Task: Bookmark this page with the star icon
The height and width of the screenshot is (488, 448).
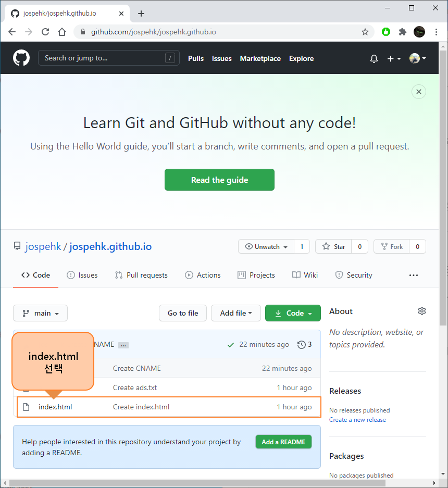Action: pyautogui.click(x=365, y=32)
